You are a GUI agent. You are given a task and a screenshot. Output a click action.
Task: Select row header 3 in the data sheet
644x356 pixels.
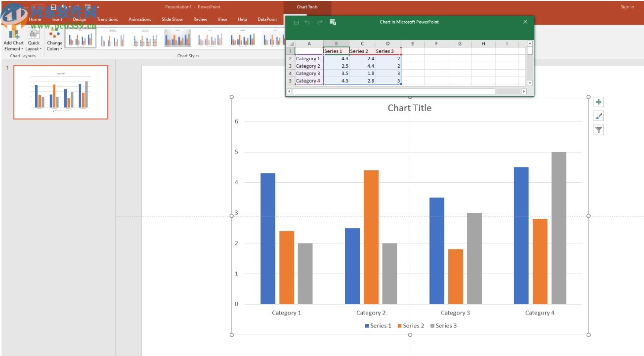click(x=291, y=66)
